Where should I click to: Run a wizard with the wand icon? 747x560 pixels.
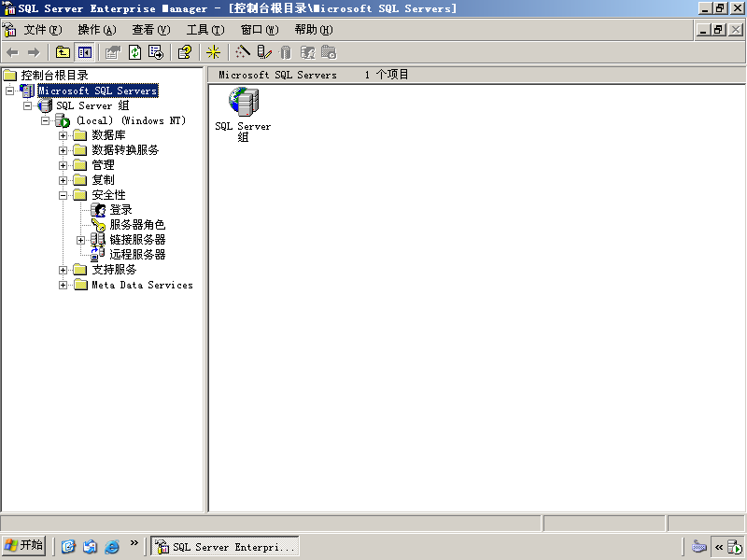[243, 52]
